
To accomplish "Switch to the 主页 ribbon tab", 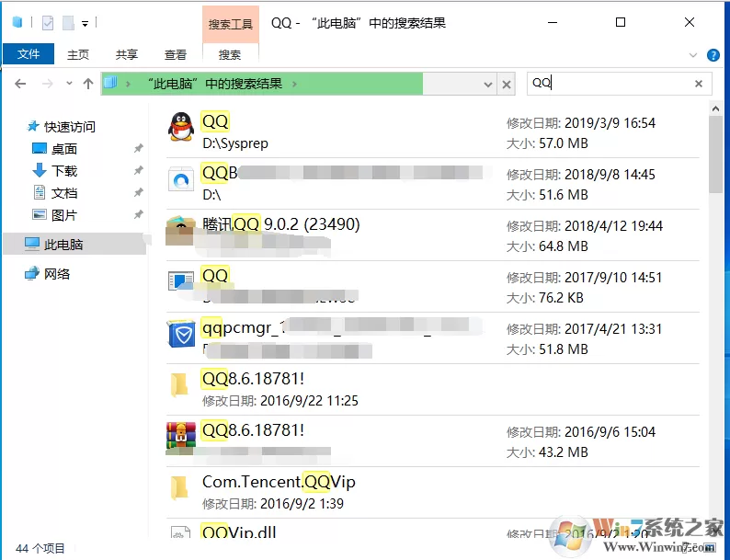I will pyautogui.click(x=78, y=54).
